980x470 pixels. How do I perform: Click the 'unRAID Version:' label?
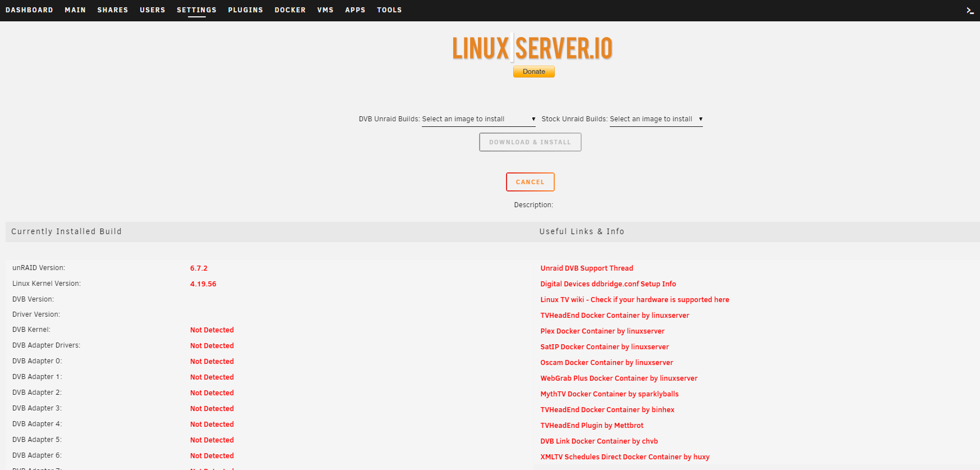pos(39,268)
